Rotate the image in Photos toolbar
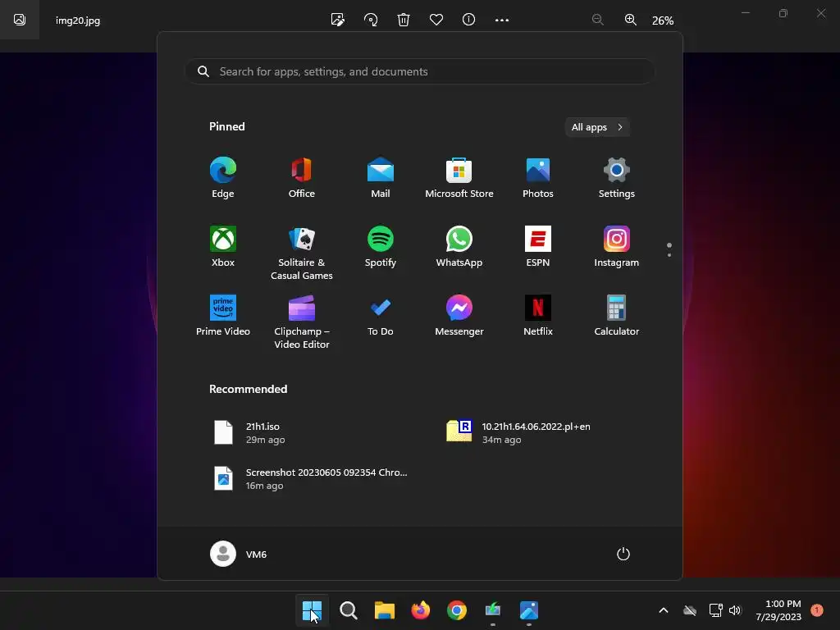The height and width of the screenshot is (630, 840). (x=371, y=20)
